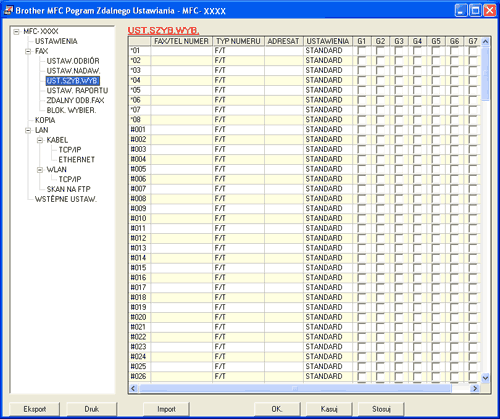The width and height of the screenshot is (500, 419).
Task: Select USTAWIENIA in the tree
Action: (x=56, y=41)
